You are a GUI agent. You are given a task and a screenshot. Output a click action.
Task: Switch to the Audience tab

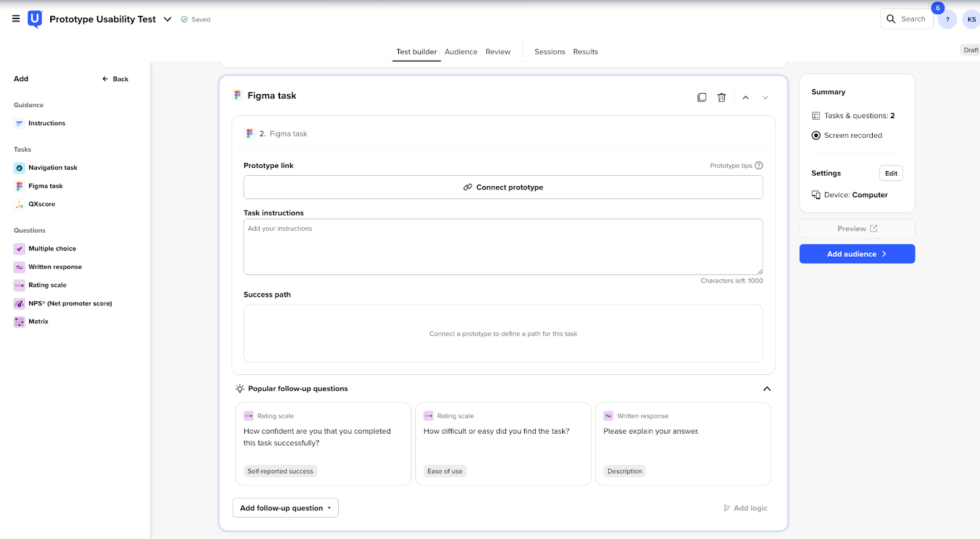(x=461, y=52)
